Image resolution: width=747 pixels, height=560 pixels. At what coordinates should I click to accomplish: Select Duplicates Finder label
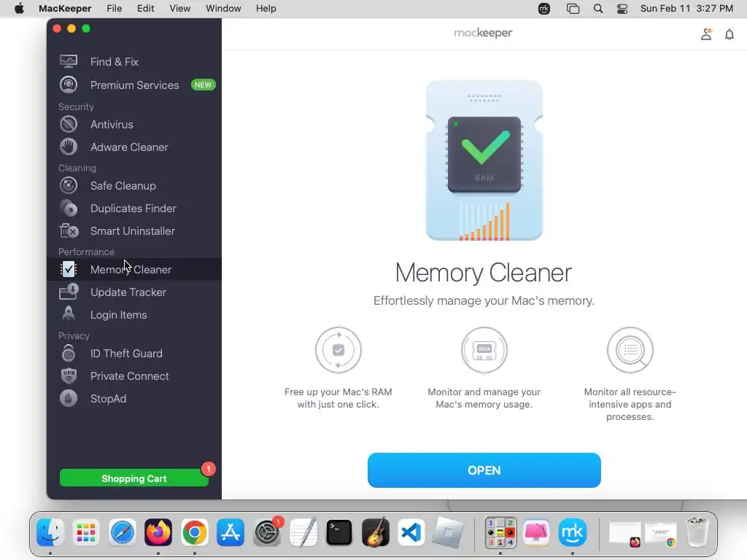click(133, 208)
